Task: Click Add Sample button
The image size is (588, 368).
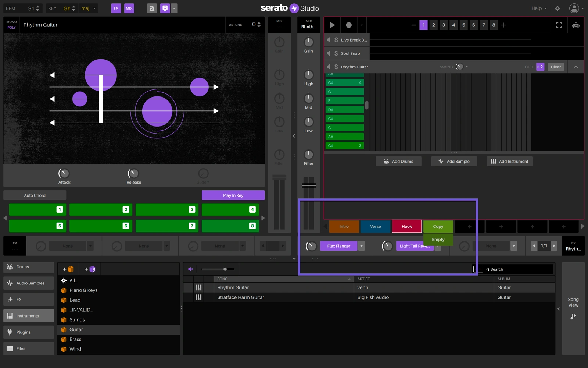Action: [x=454, y=161]
